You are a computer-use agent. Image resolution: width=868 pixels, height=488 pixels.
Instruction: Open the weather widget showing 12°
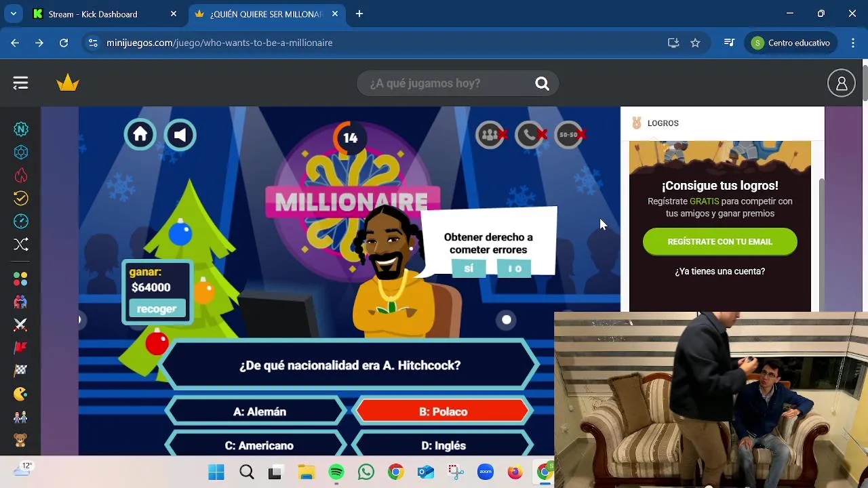coord(22,468)
